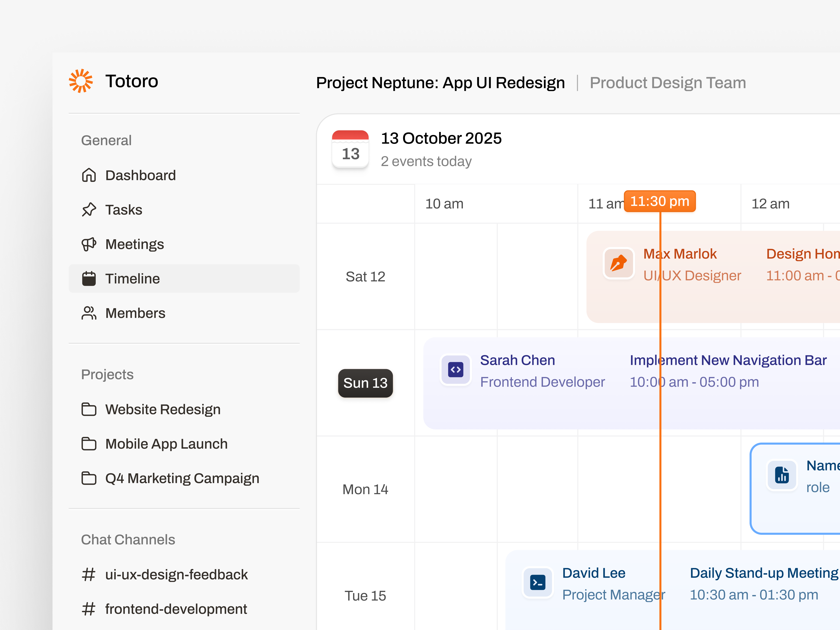The height and width of the screenshot is (630, 840).
Task: Click the red calendar 13 date icon
Action: (350, 149)
